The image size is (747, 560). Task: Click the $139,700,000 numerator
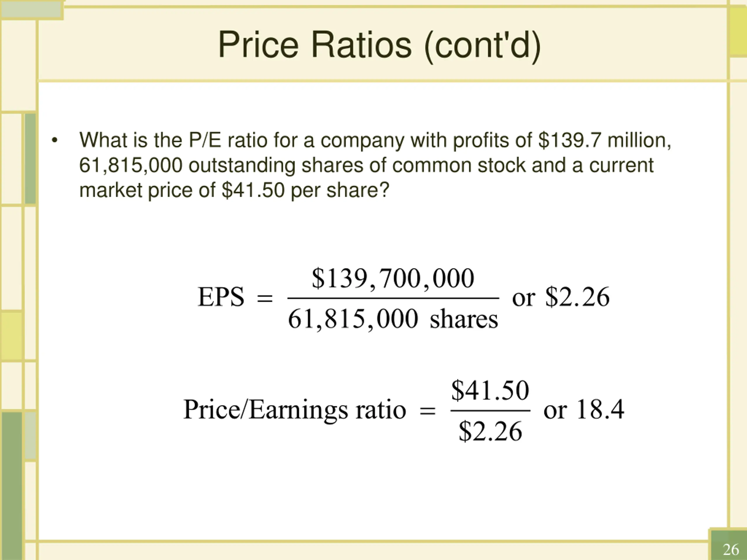pyautogui.click(x=393, y=279)
